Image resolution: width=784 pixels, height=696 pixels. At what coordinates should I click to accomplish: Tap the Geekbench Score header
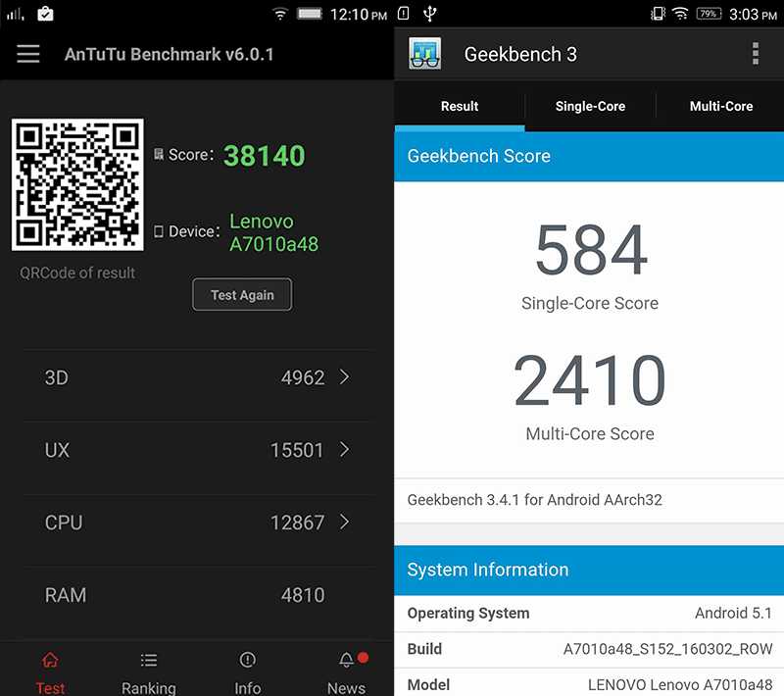pos(589,156)
